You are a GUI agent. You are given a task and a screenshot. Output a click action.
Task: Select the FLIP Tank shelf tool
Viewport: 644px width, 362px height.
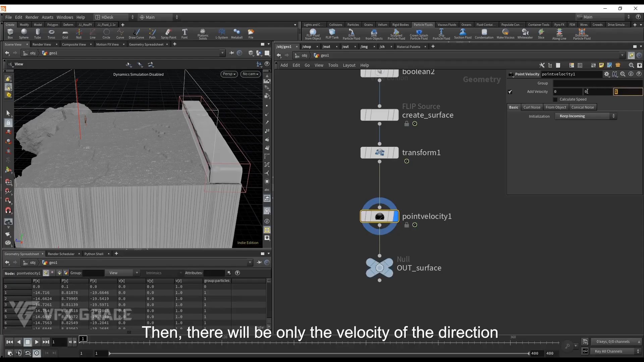coord(332,34)
